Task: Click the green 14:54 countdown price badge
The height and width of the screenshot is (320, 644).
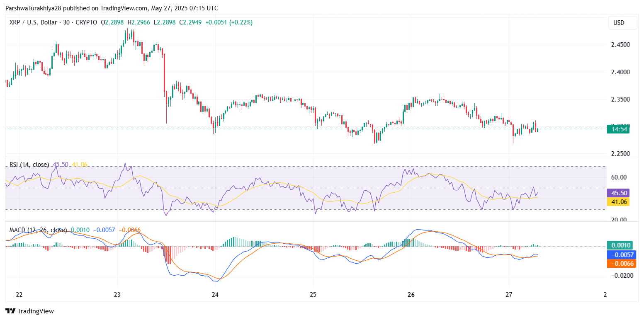Action: 618,129
